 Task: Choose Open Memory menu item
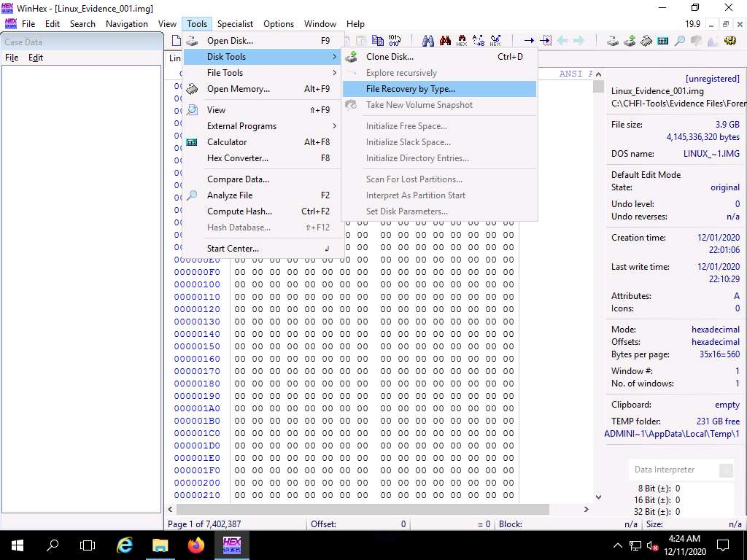tap(262, 89)
